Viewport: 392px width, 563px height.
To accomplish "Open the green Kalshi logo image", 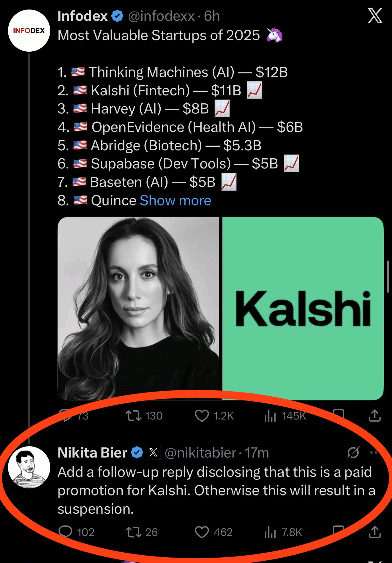I will pos(303,308).
